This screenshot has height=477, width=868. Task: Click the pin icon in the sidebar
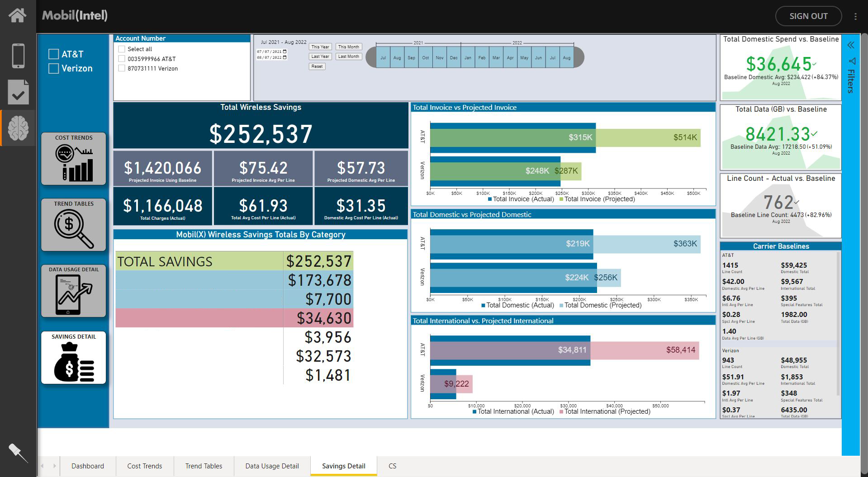click(18, 453)
